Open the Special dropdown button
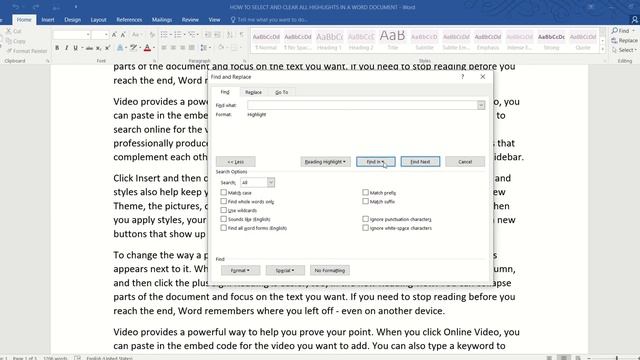The image size is (640, 360). tap(284, 270)
